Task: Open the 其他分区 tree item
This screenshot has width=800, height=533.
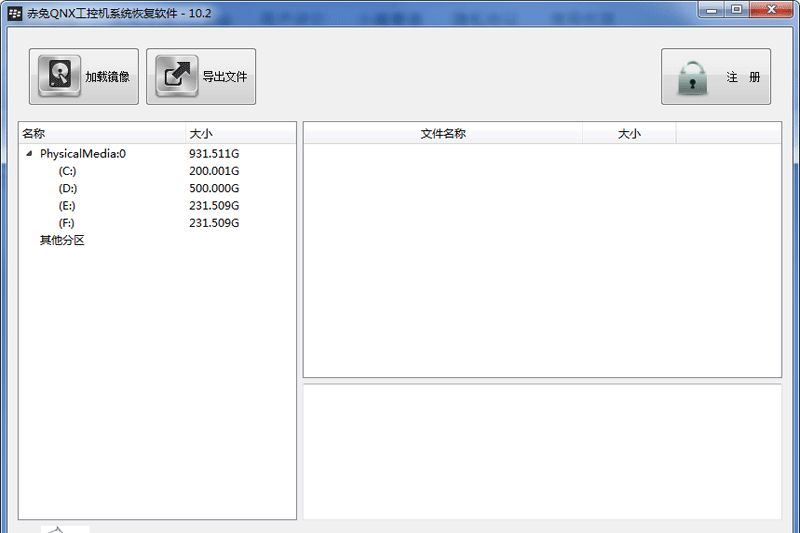Action: pos(61,240)
